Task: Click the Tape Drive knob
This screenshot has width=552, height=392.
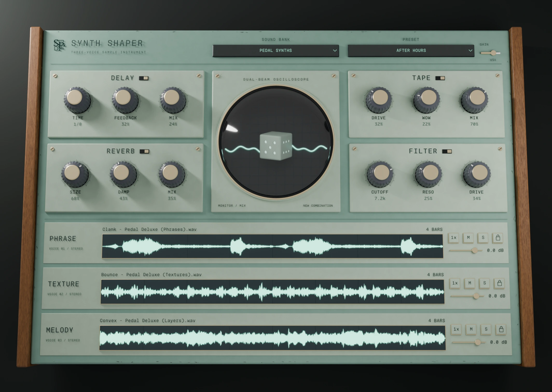Action: [379, 100]
